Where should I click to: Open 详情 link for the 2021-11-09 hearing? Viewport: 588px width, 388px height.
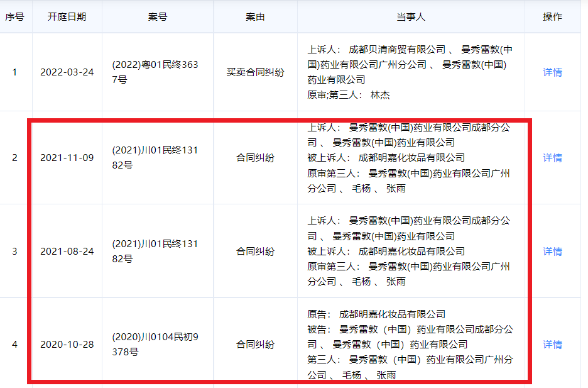(x=552, y=158)
